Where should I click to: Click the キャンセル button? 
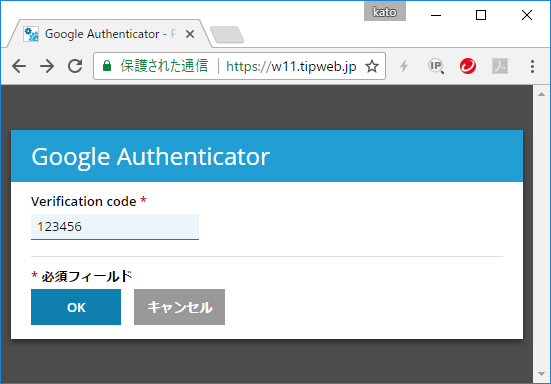click(179, 307)
